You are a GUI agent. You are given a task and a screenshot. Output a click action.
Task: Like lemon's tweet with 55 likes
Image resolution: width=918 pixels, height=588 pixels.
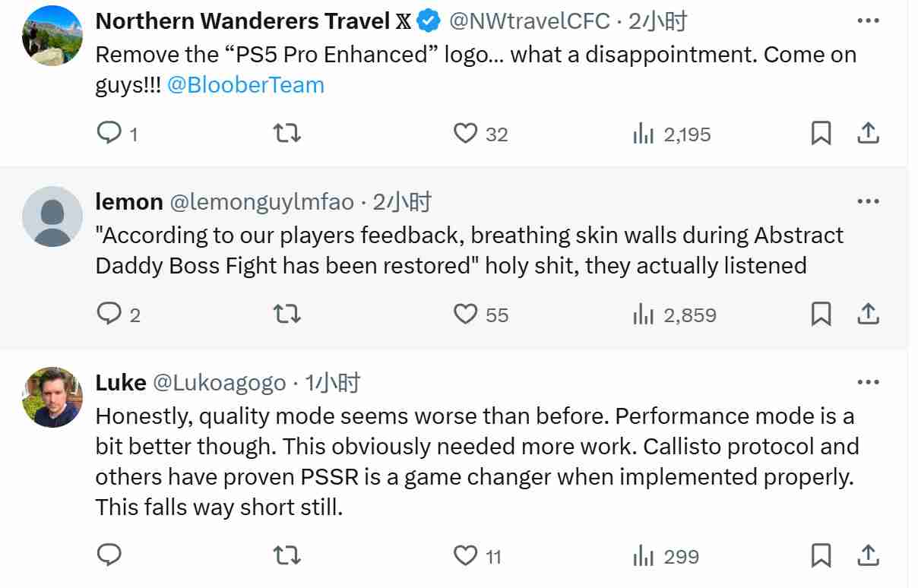(x=465, y=315)
